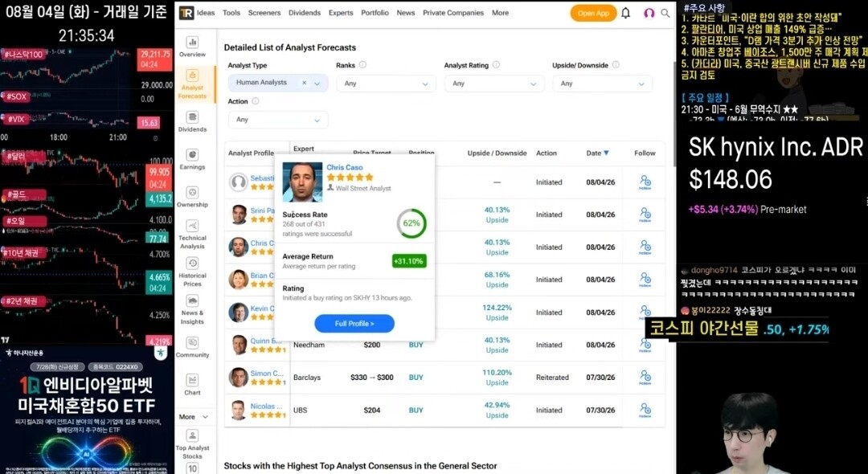Click Chris Caso's photo in popup
Image resolution: width=868 pixels, height=474 pixels.
point(302,182)
